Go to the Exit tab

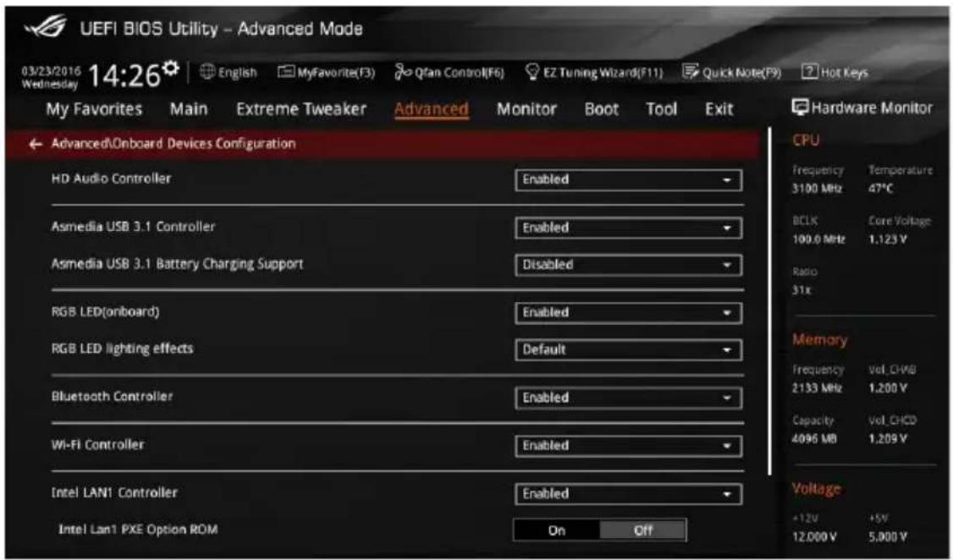719,109
